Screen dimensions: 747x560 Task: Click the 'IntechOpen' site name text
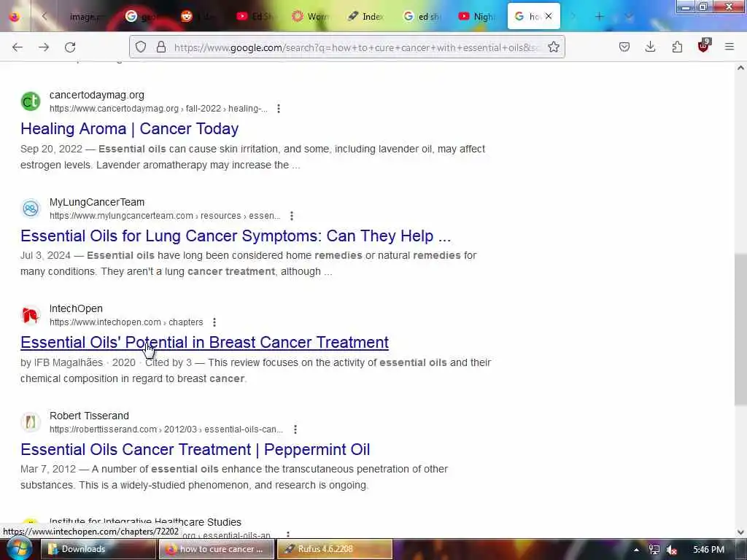[x=76, y=309]
